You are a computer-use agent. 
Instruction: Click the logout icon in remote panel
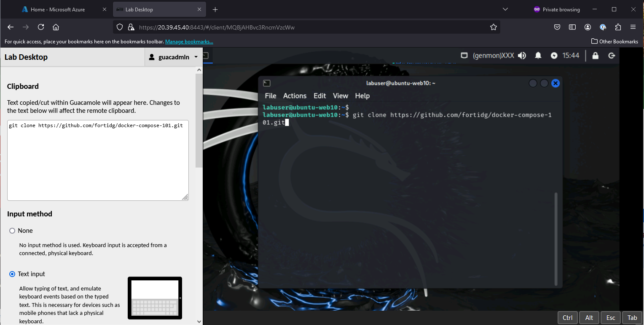point(612,55)
